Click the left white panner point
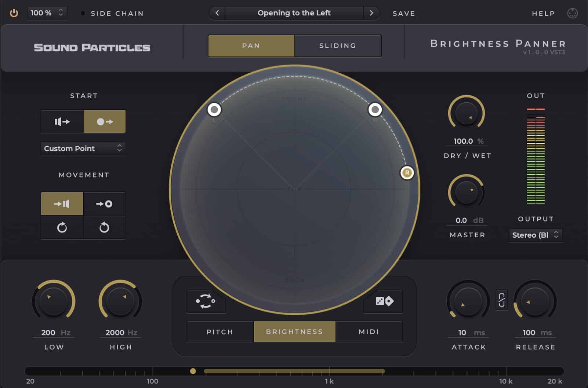Image resolution: width=588 pixels, height=388 pixels. point(214,109)
